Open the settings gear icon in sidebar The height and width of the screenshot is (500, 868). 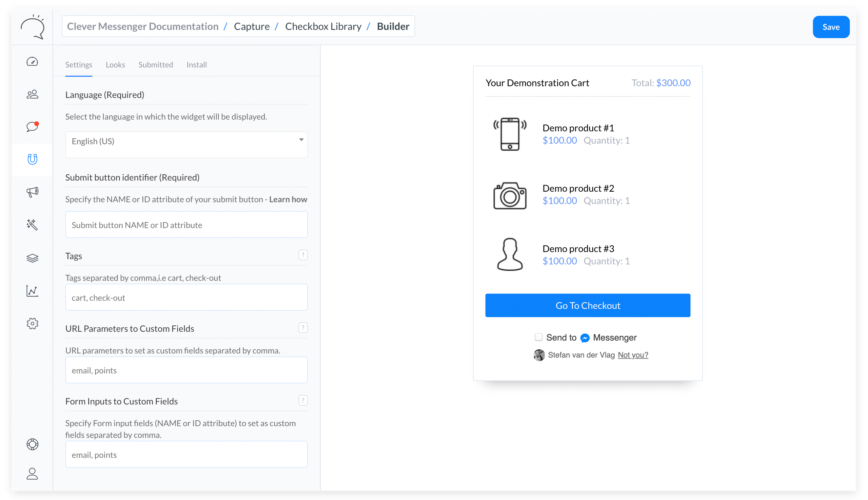point(32,323)
